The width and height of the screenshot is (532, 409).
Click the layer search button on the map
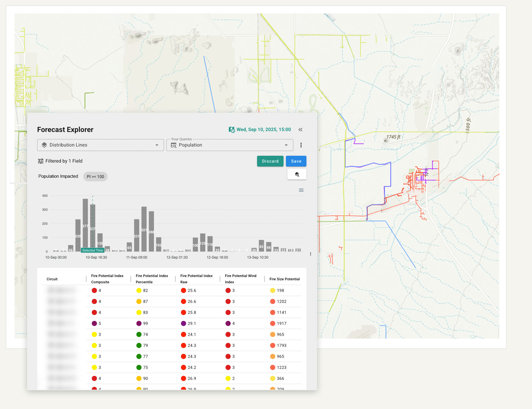click(297, 174)
